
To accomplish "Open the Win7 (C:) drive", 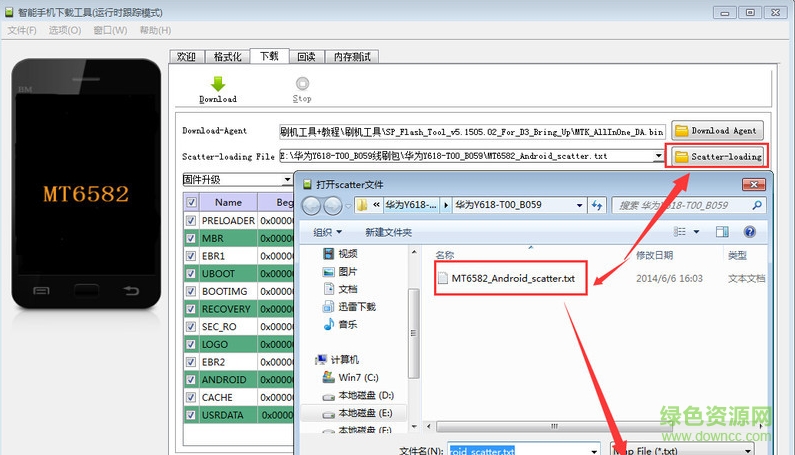I will point(351,377).
